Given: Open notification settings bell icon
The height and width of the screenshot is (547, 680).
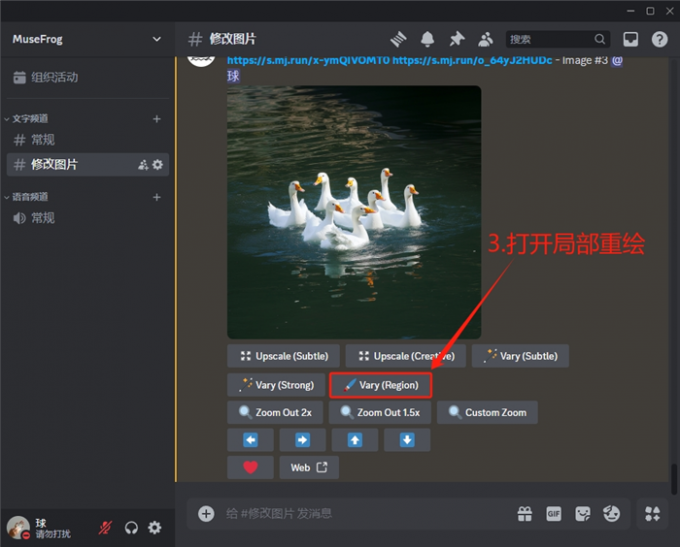Looking at the screenshot, I should (x=428, y=39).
